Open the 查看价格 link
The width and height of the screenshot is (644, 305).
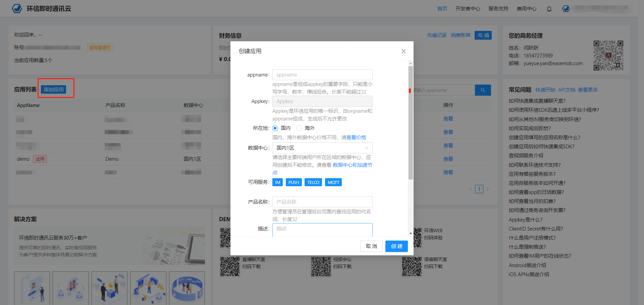356,138
